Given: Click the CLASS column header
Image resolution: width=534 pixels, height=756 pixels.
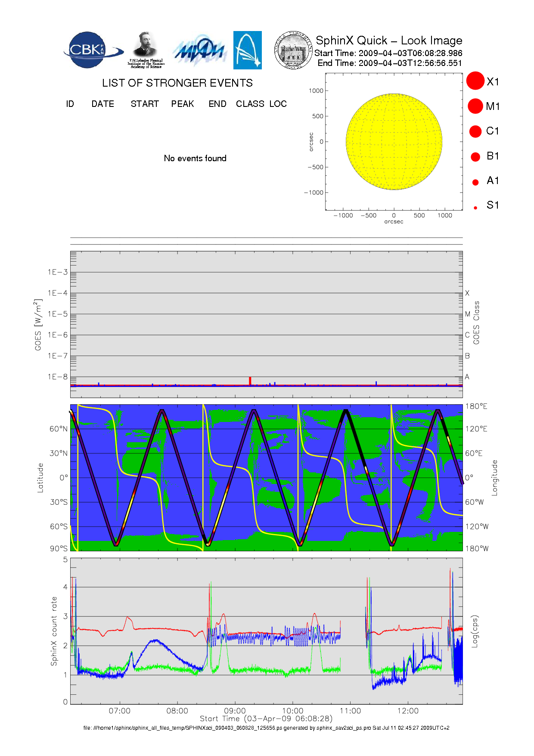Looking at the screenshot, I should tap(250, 104).
